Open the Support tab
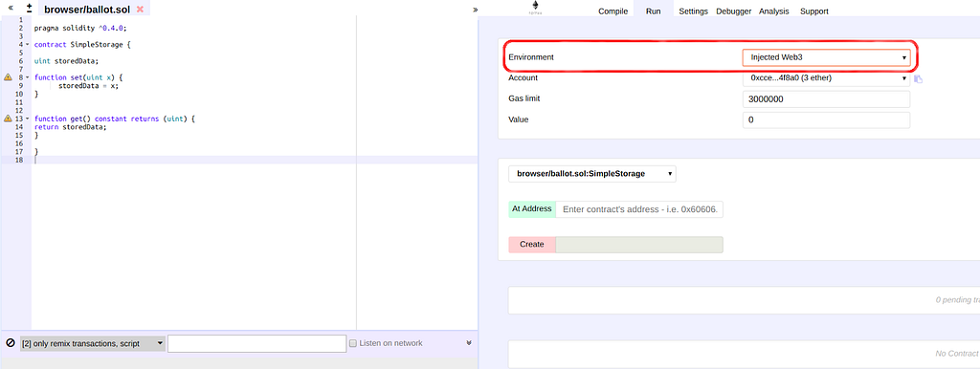980x369 pixels. [x=813, y=11]
